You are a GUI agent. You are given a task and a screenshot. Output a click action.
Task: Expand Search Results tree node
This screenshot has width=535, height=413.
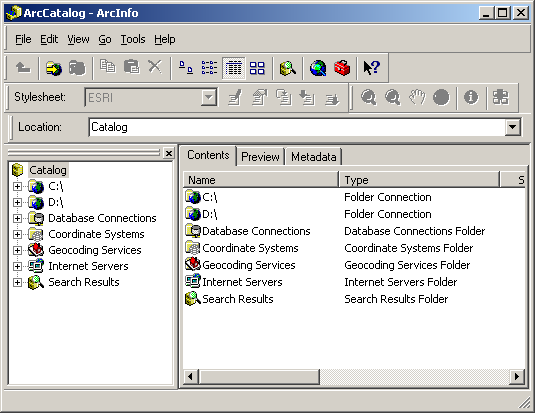[17, 283]
